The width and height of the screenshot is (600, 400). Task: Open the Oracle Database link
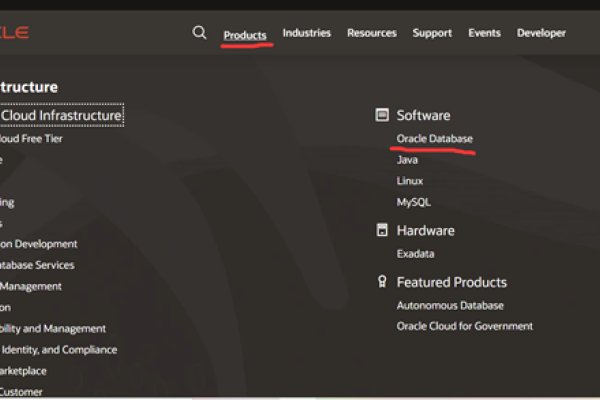point(434,139)
